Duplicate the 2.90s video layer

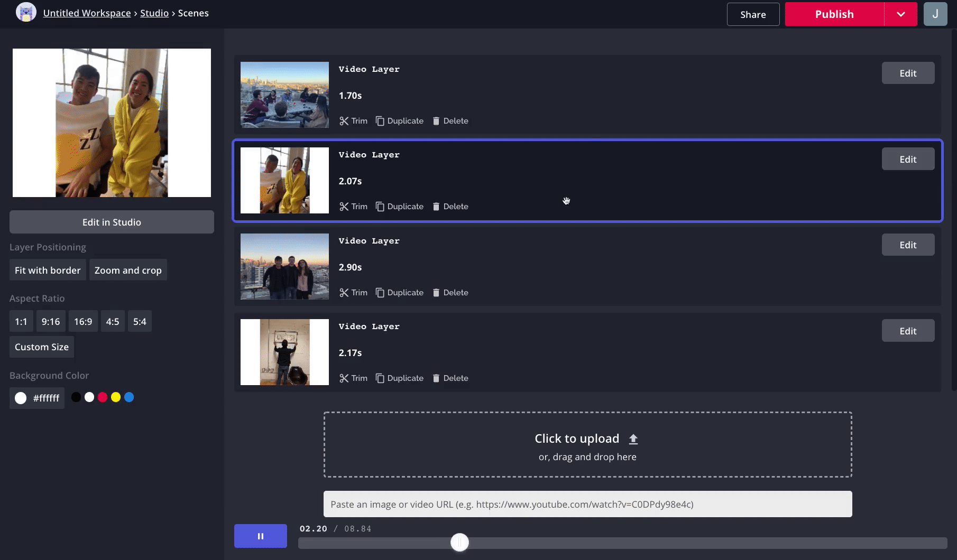tap(400, 293)
